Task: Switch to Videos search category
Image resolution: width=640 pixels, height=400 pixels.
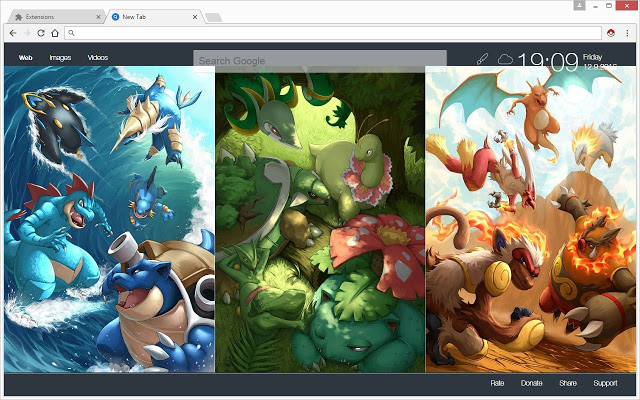Action: [98, 58]
